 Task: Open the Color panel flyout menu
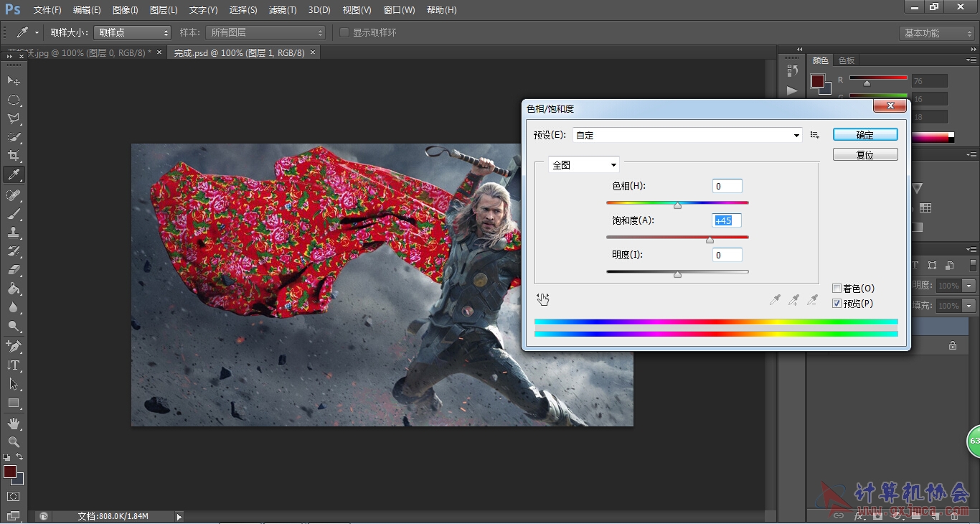coord(971,60)
